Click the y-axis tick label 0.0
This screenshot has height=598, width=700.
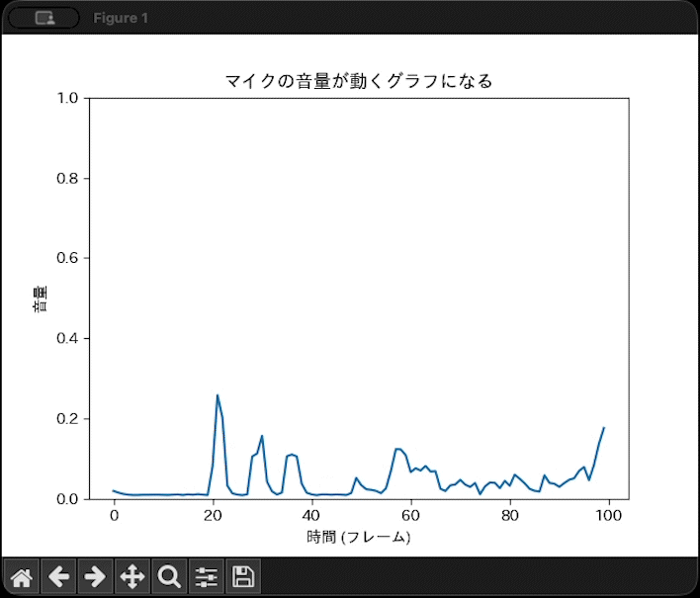click(67, 499)
